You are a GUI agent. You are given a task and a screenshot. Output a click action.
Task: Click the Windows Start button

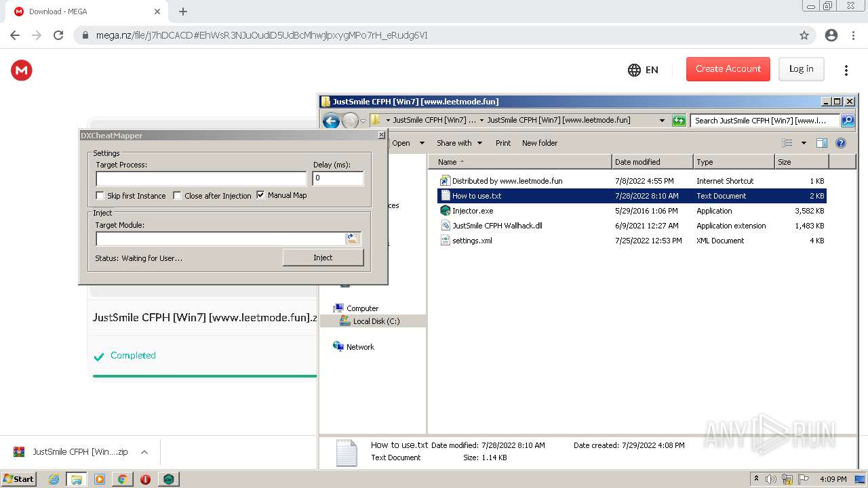tap(18, 479)
